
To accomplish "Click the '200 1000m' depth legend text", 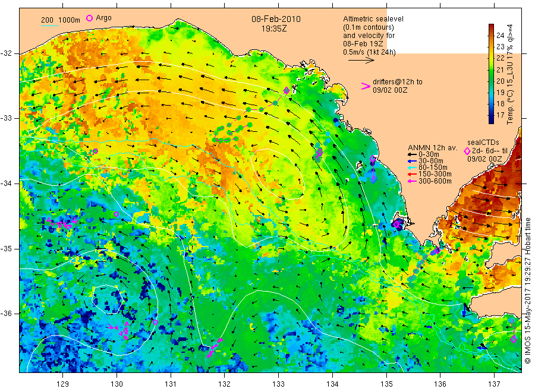I will coord(61,20).
